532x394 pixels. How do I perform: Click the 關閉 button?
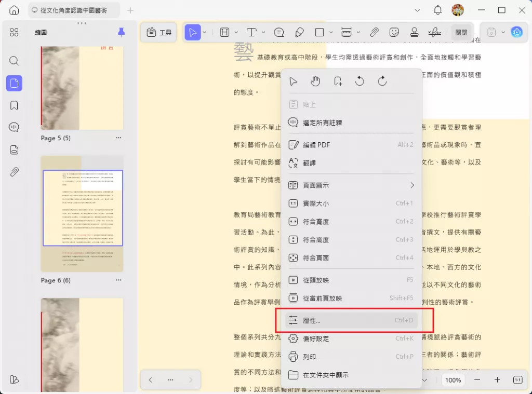[461, 32]
